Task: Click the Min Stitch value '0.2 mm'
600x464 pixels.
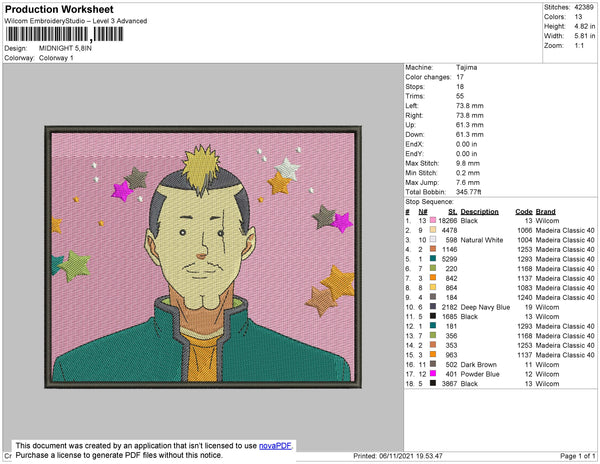Action: (x=468, y=173)
